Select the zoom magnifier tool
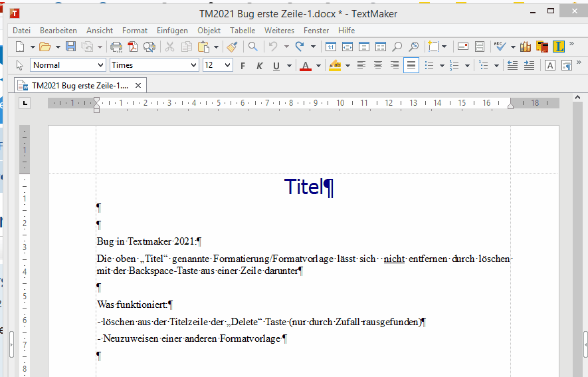The image size is (588, 377). 397,47
